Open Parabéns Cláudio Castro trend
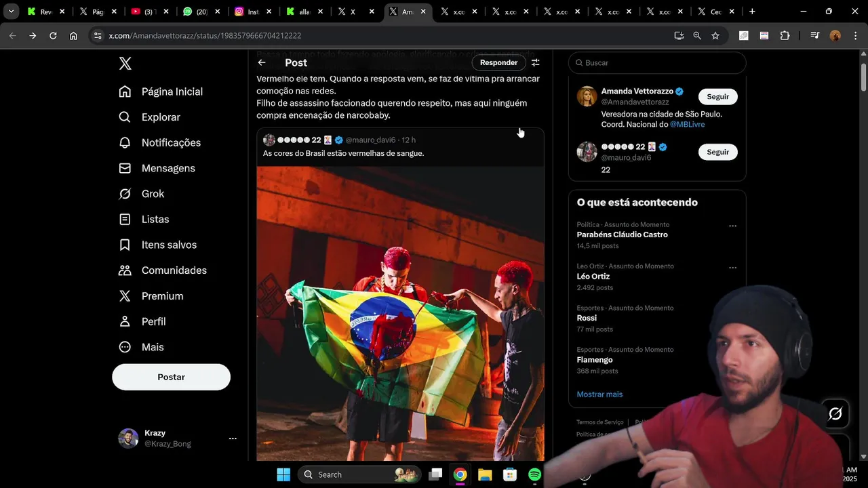Viewport: 868px width, 488px height. point(622,235)
